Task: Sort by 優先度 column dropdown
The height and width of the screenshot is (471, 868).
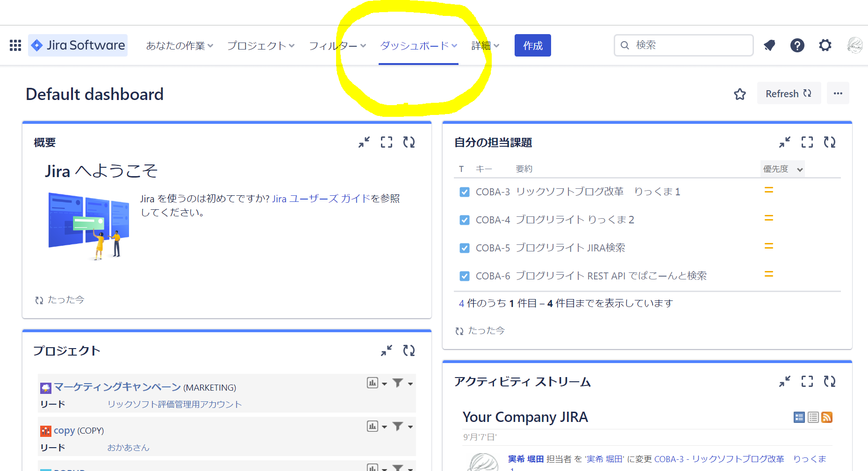Action: pyautogui.click(x=783, y=169)
